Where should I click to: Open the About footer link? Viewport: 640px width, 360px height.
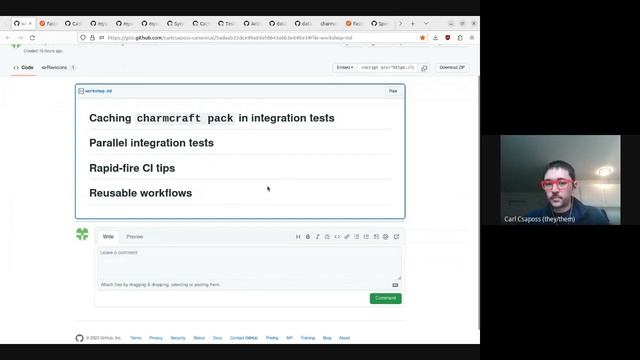click(344, 338)
